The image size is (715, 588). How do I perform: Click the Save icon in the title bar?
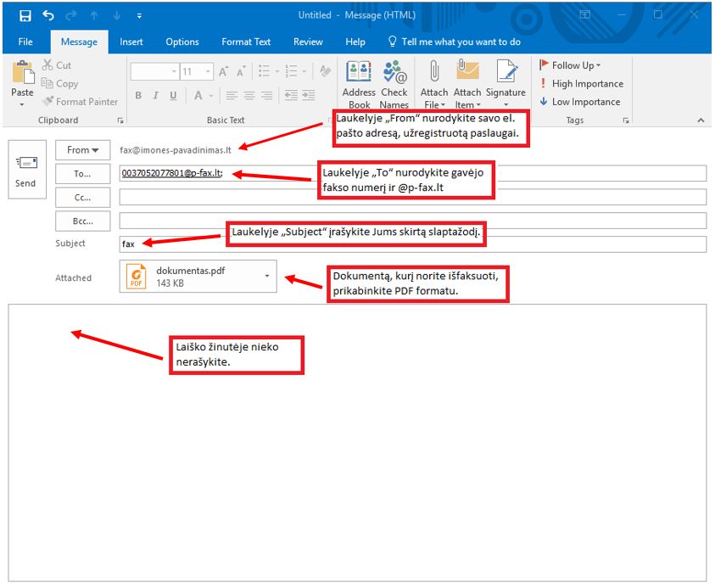tap(25, 16)
